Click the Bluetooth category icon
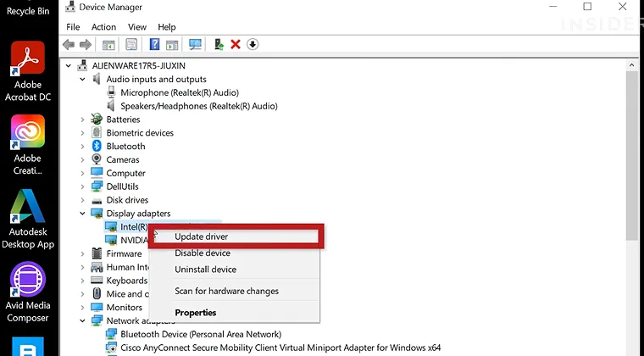Image resolution: width=644 pixels, height=356 pixels. click(97, 146)
